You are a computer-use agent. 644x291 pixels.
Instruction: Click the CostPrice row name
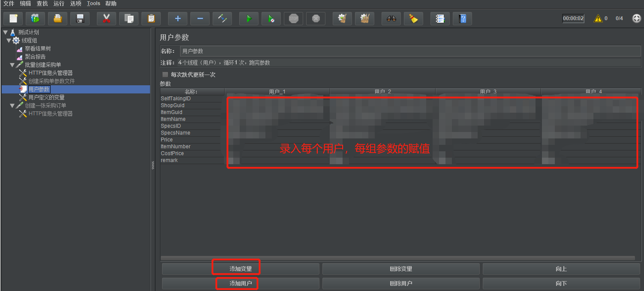click(x=172, y=153)
